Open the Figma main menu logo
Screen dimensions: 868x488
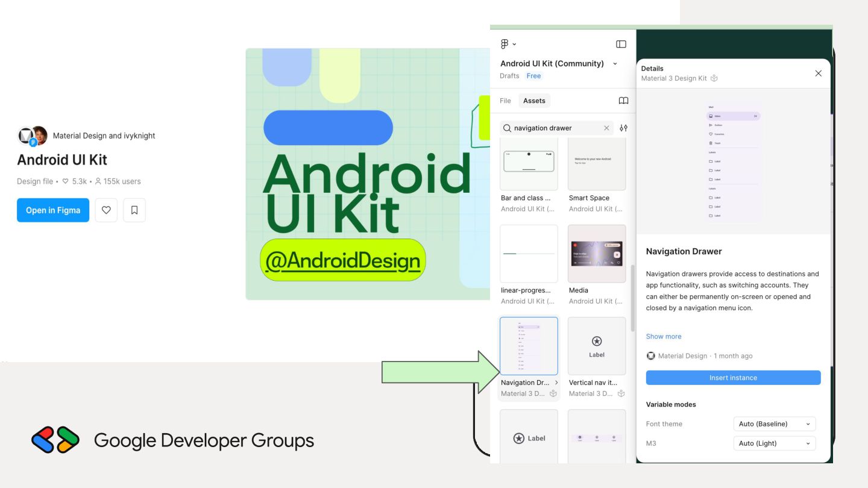pyautogui.click(x=505, y=44)
